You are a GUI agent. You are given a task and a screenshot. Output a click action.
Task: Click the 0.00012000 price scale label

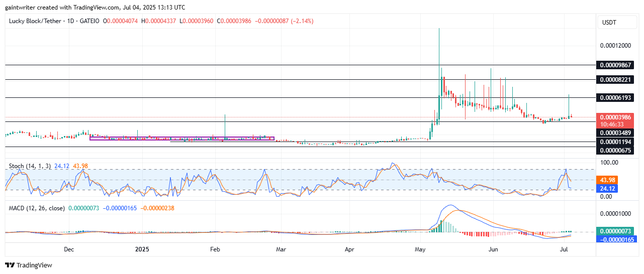[x=615, y=46]
